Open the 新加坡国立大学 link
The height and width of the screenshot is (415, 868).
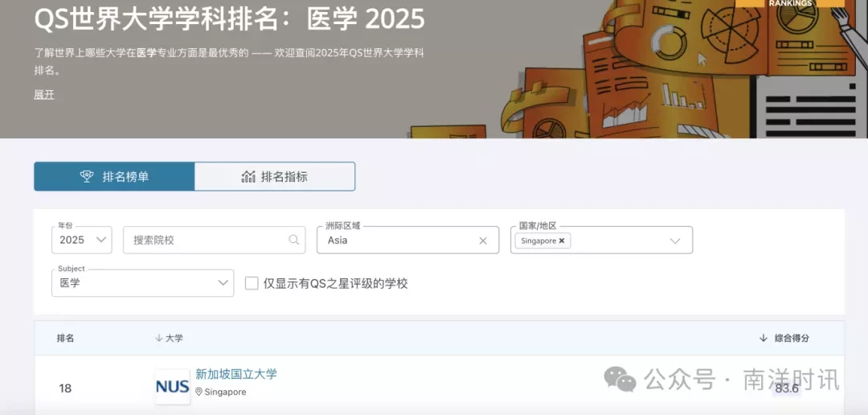click(x=236, y=374)
